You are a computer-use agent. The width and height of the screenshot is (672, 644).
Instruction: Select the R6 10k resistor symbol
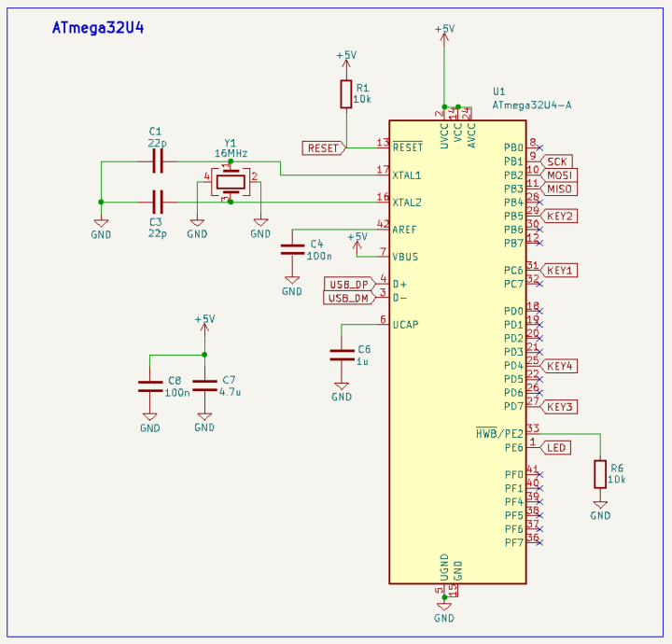click(600, 474)
